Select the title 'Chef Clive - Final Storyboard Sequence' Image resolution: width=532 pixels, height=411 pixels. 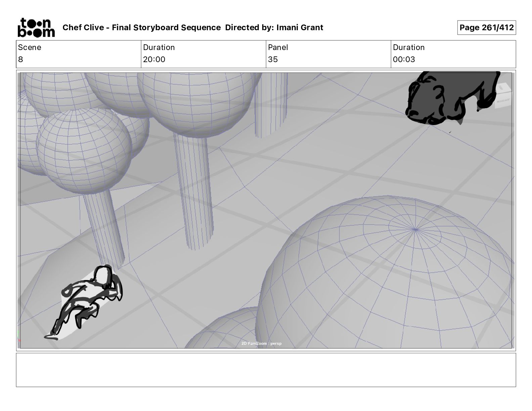tap(142, 28)
